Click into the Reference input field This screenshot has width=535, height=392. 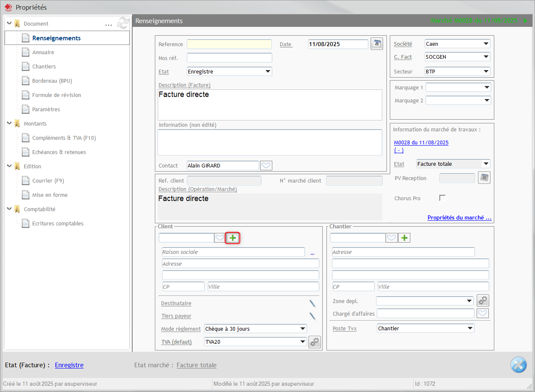(229, 44)
